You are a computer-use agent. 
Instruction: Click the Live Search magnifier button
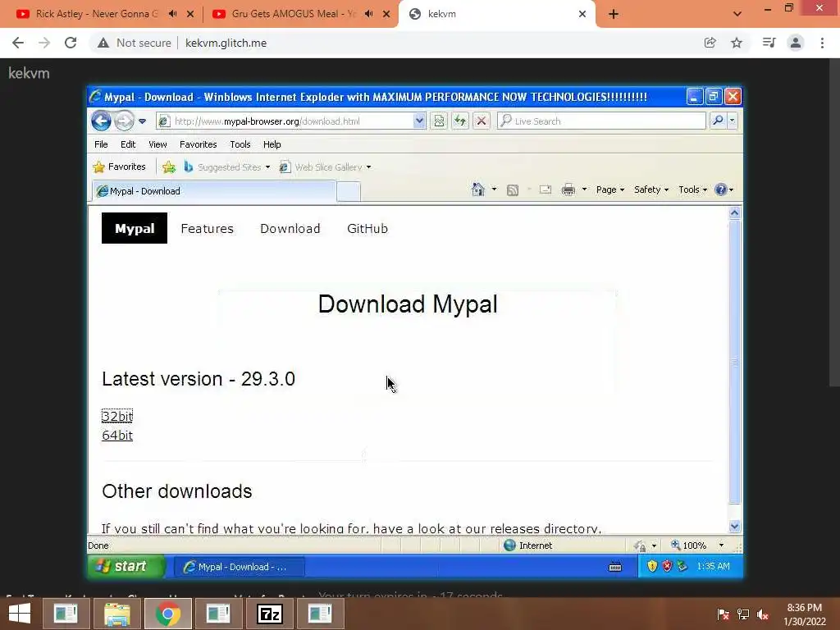click(718, 121)
